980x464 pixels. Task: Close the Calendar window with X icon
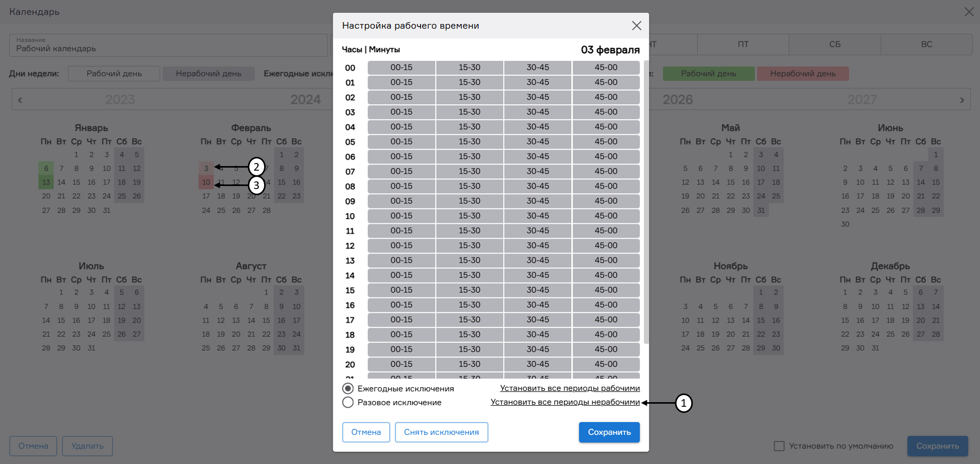pyautogui.click(x=968, y=12)
